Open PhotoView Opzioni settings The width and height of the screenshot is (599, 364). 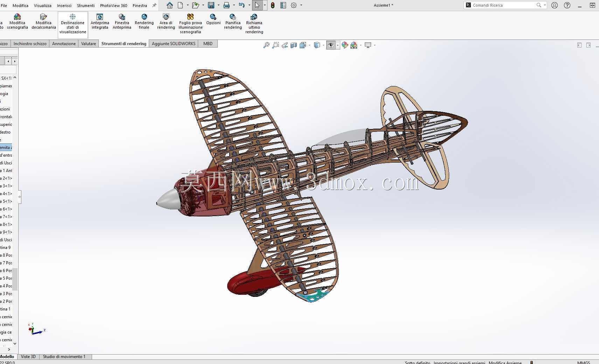pyautogui.click(x=213, y=20)
